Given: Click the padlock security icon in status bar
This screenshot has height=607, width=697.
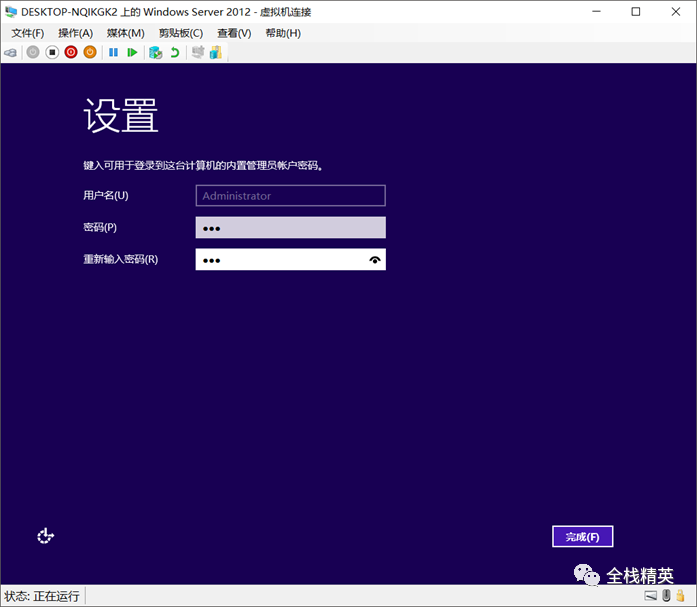Looking at the screenshot, I should tap(680, 595).
